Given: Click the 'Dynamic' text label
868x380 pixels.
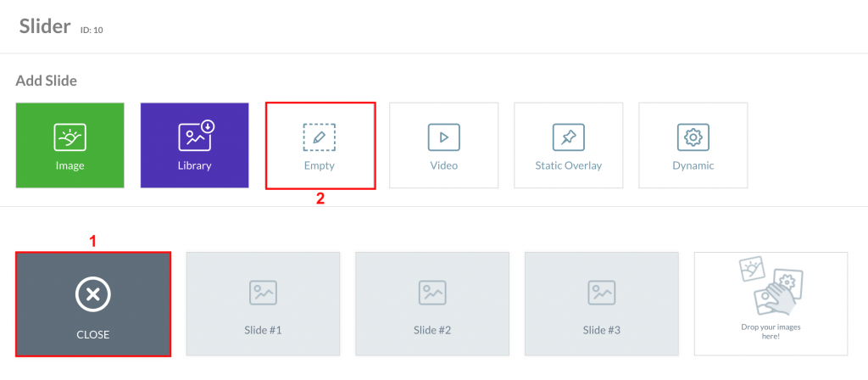Looking at the screenshot, I should 693,165.
